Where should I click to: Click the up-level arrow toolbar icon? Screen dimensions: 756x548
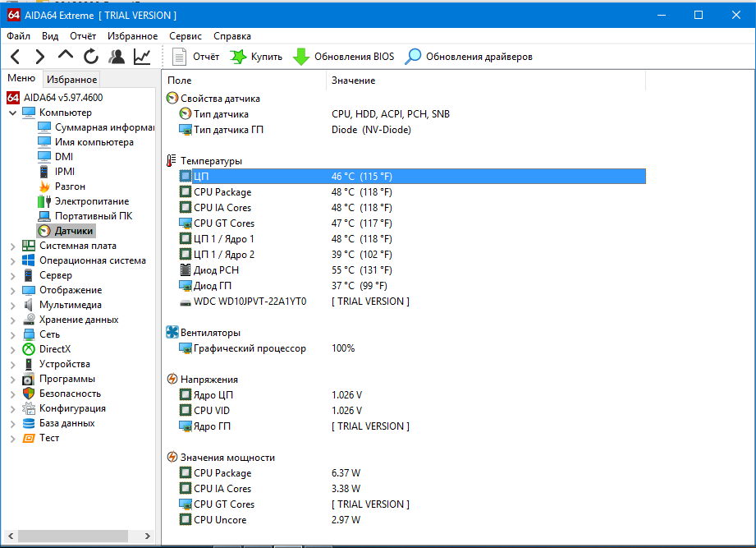coord(66,56)
